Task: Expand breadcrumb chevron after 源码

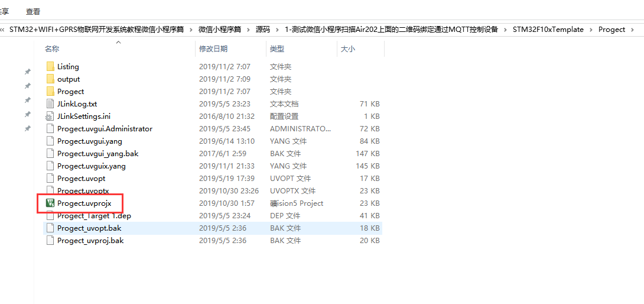Action: pyautogui.click(x=277, y=29)
